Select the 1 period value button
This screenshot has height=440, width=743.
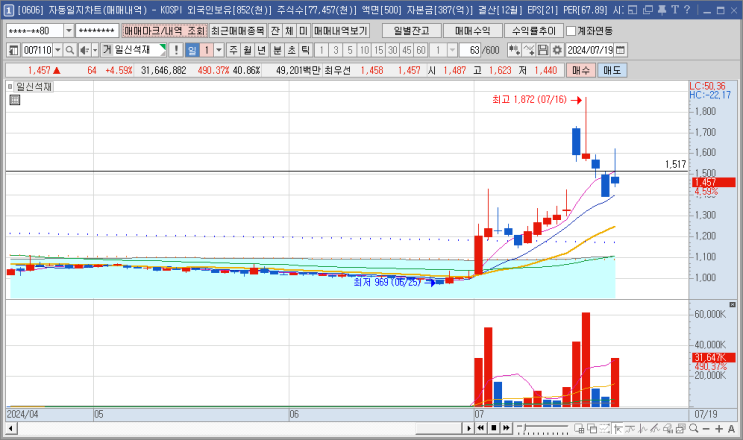point(207,50)
